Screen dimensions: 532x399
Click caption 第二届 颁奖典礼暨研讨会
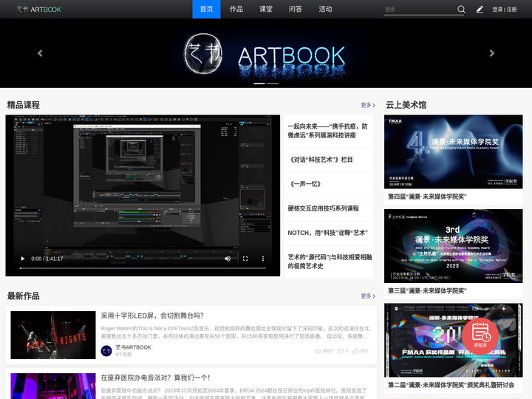click(451, 386)
